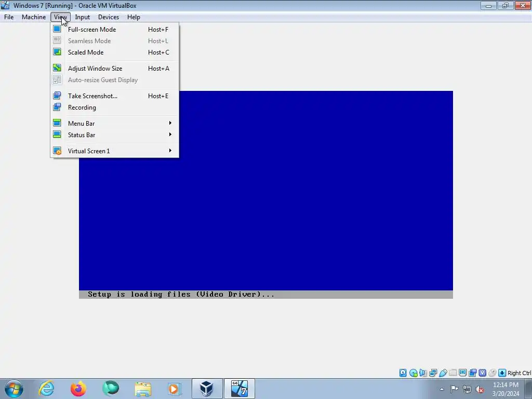Switch to the Windows 7 VM taskbar button
Image resolution: width=532 pixels, height=399 pixels.
click(x=239, y=389)
